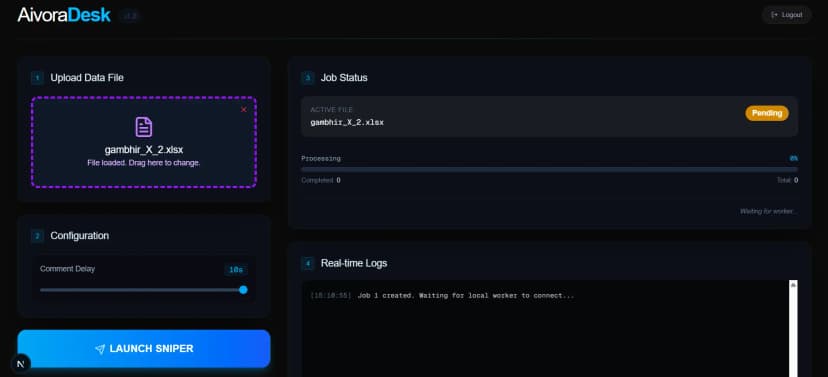Click the Comment Delay label
This screenshot has width=828, height=377.
(68, 269)
